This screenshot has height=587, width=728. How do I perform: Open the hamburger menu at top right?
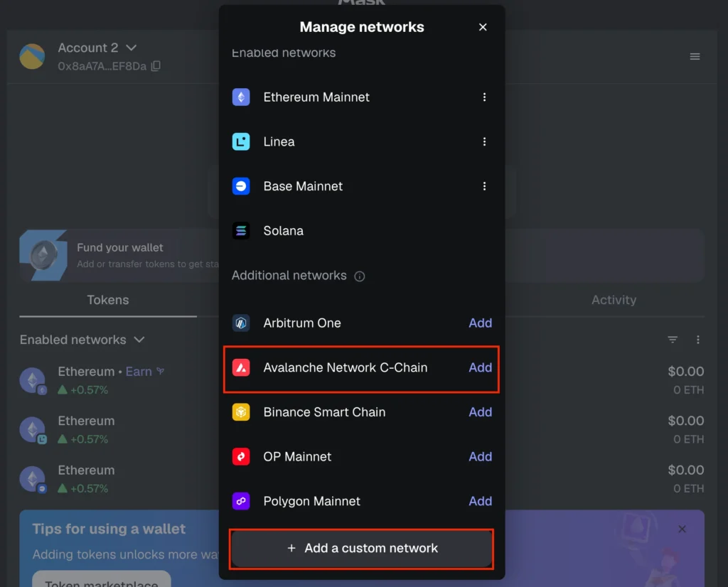(695, 57)
